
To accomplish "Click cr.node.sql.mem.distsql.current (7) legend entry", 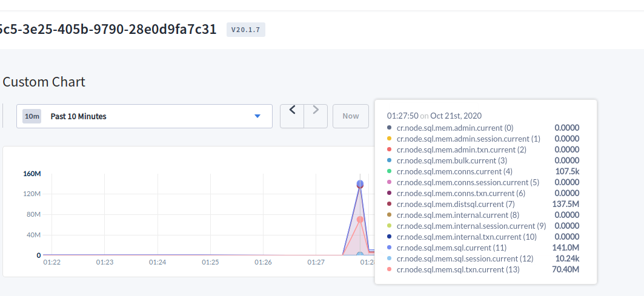I will click(456, 204).
